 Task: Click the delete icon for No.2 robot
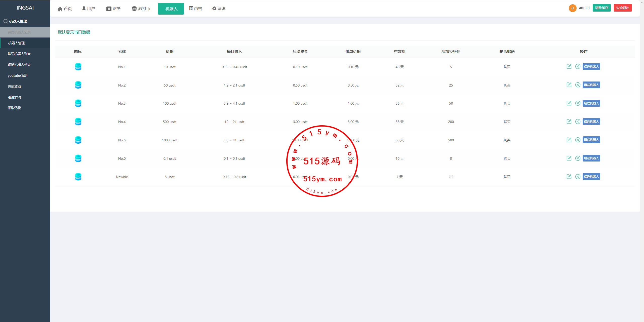click(x=578, y=85)
